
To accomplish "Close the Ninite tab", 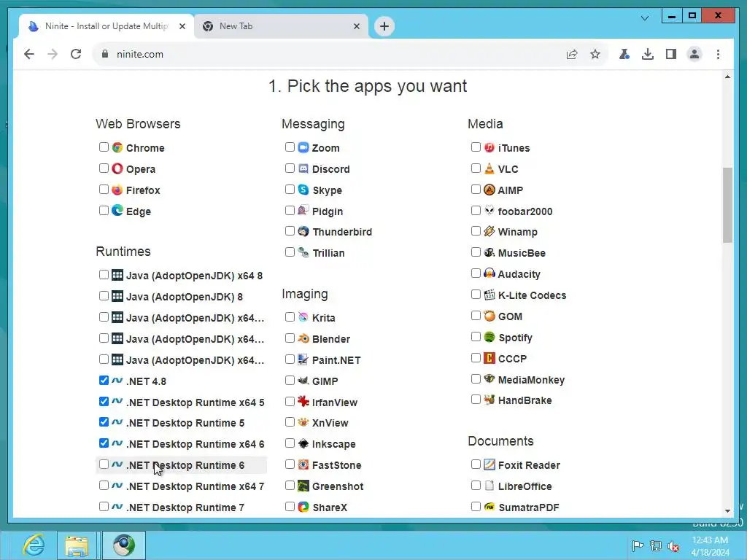I will (x=182, y=26).
